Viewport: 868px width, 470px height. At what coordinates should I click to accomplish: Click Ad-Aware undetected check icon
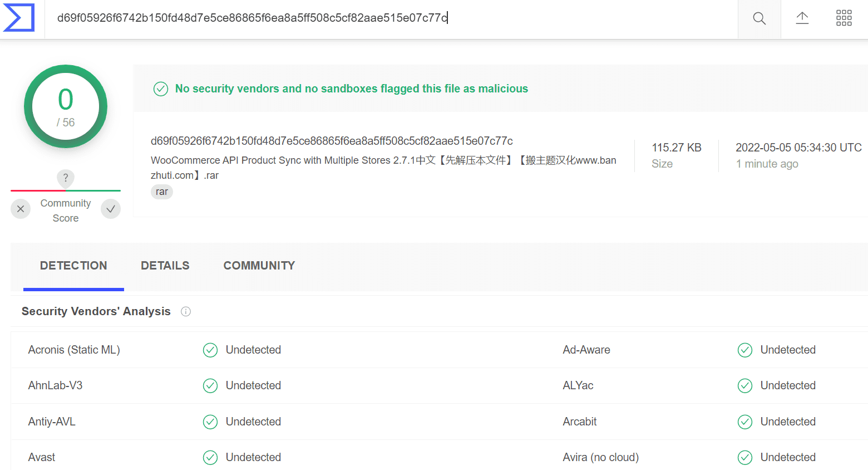[x=745, y=350]
